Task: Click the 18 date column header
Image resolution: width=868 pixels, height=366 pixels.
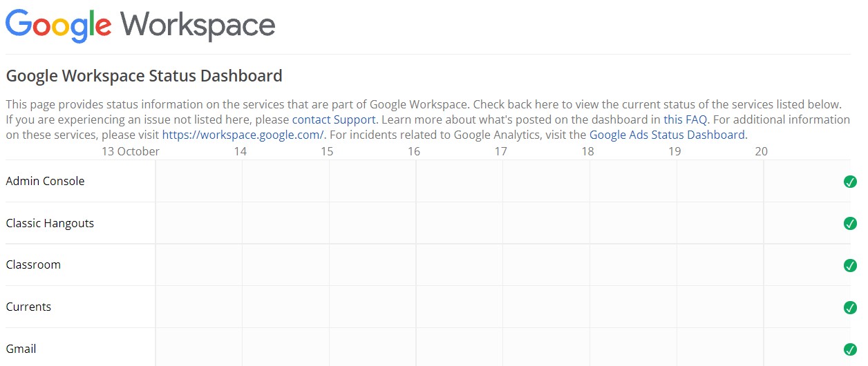Action: [x=587, y=151]
